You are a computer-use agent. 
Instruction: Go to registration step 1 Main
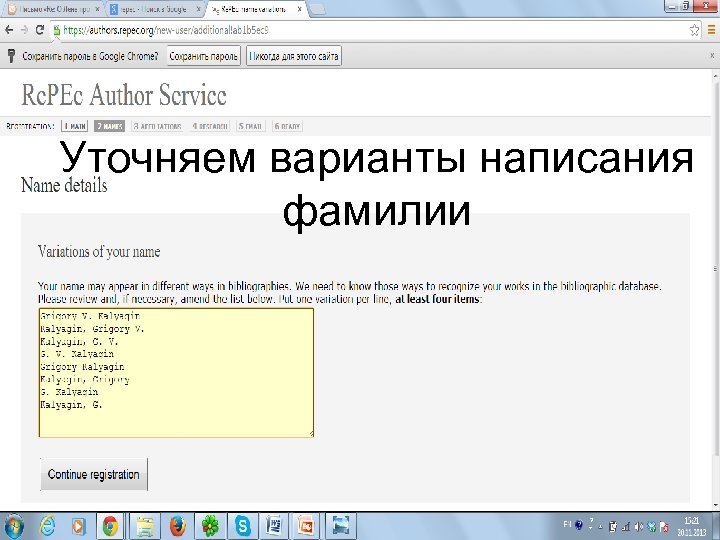[x=74, y=126]
